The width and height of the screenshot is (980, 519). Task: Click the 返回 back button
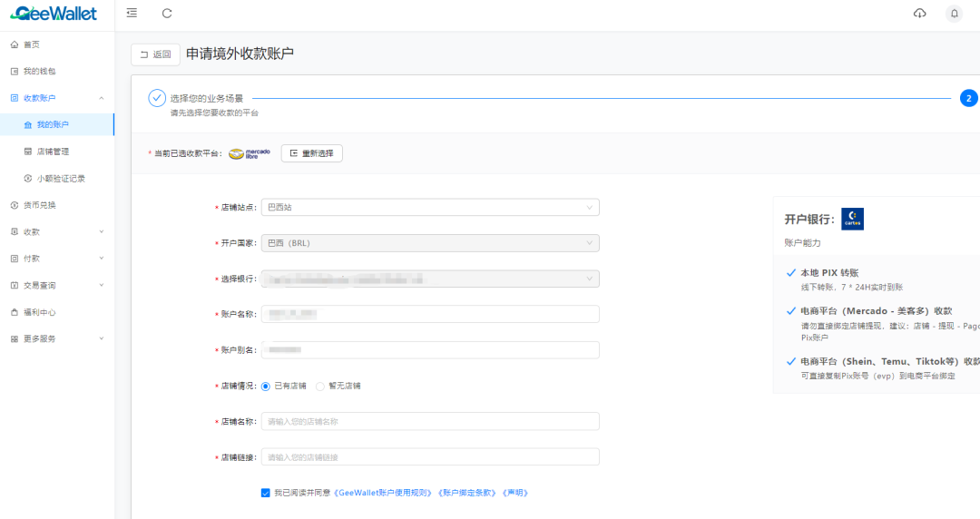(x=156, y=54)
